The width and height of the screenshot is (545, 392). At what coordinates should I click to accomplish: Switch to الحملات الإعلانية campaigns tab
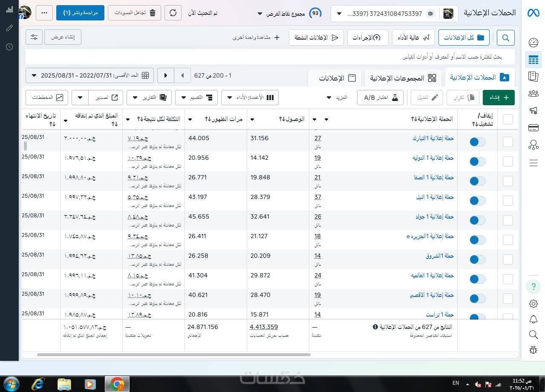point(480,78)
